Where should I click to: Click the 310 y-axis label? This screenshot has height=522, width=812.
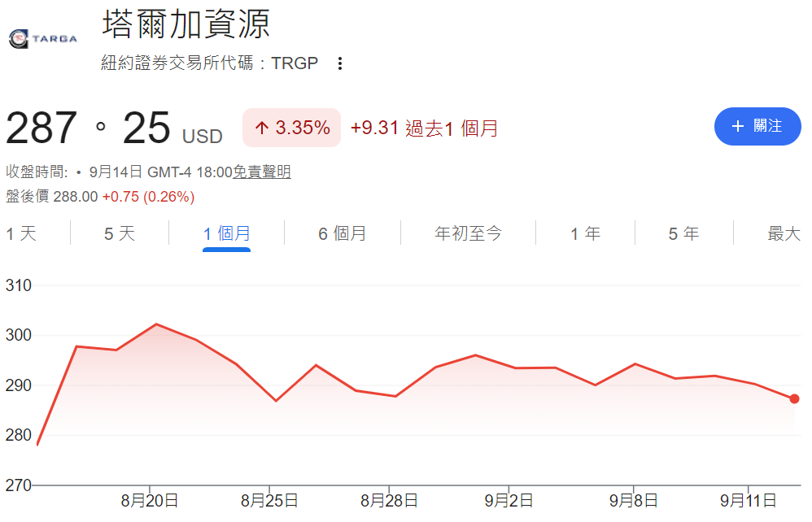point(19,285)
